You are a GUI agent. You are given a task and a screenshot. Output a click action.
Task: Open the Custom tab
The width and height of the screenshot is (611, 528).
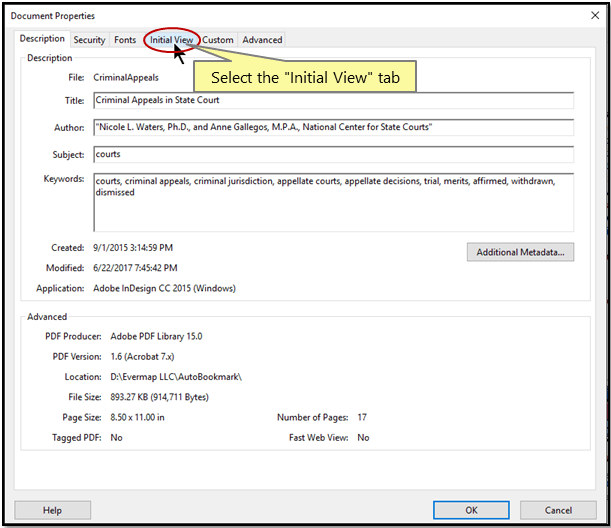coord(217,40)
